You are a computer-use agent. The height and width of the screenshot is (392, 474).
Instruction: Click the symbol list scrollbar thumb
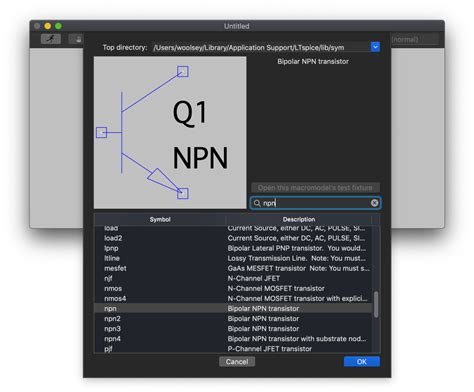tap(376, 305)
